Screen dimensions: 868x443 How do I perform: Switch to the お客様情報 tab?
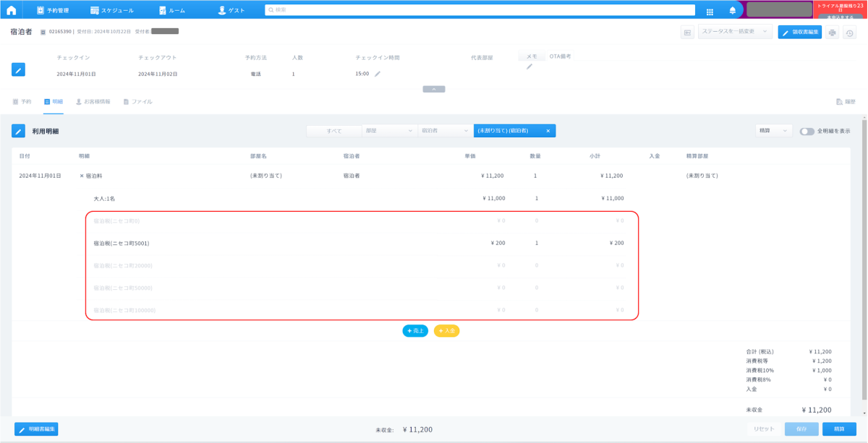click(93, 102)
